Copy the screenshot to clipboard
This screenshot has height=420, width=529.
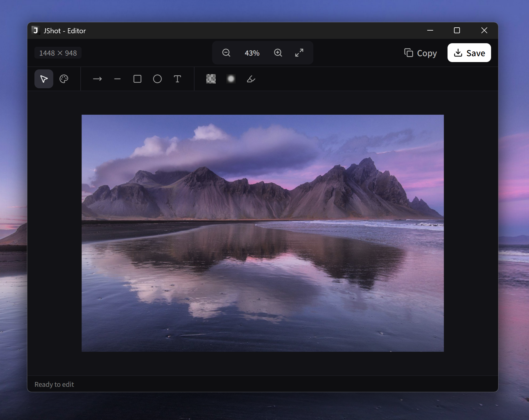tap(420, 53)
